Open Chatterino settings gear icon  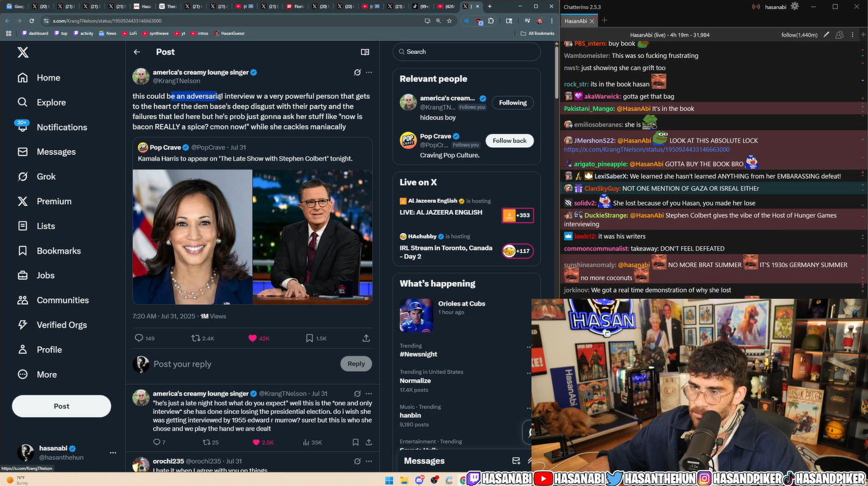pos(794,6)
